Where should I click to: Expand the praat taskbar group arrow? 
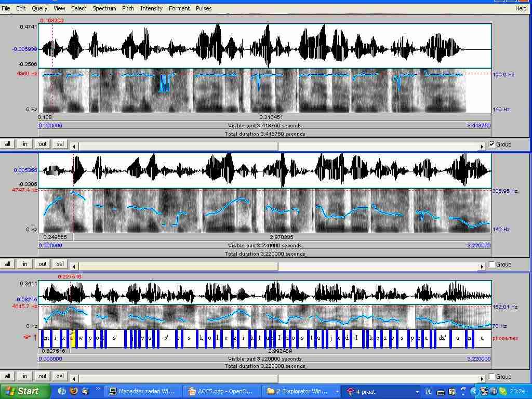[x=417, y=392]
